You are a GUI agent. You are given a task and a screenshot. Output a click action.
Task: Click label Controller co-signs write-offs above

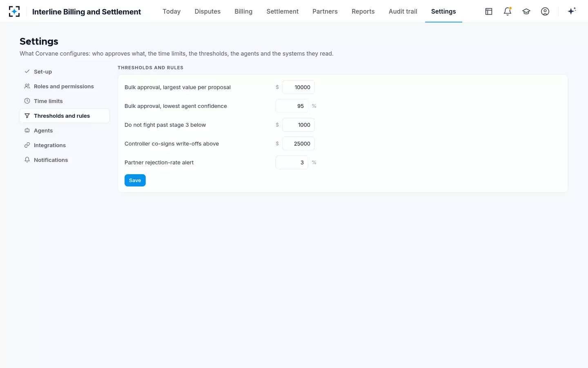pyautogui.click(x=171, y=144)
